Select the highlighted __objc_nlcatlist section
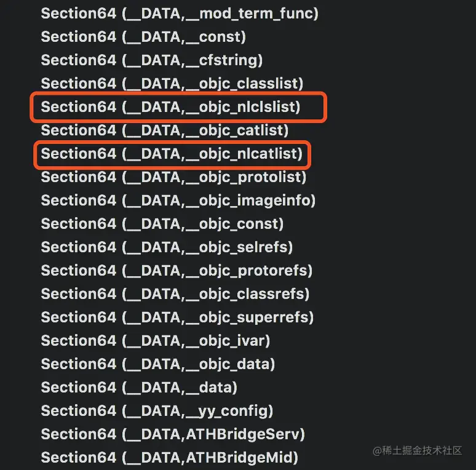The height and width of the screenshot is (470, 476). [172, 154]
